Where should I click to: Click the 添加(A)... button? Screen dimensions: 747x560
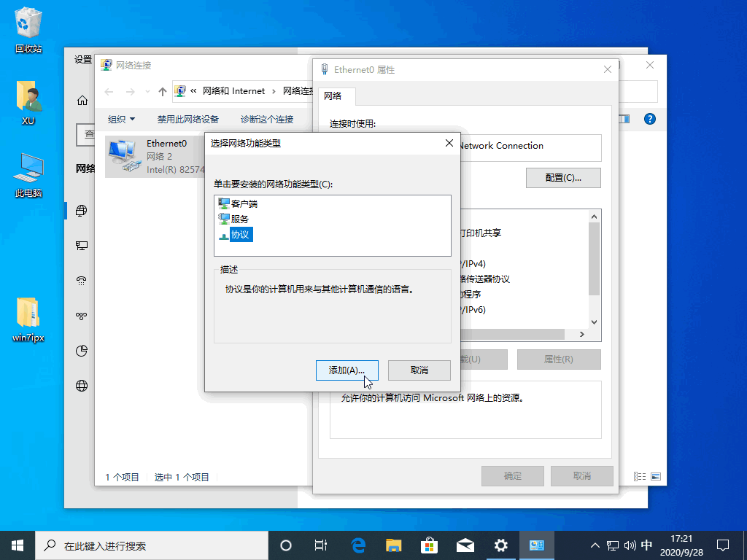click(x=347, y=370)
